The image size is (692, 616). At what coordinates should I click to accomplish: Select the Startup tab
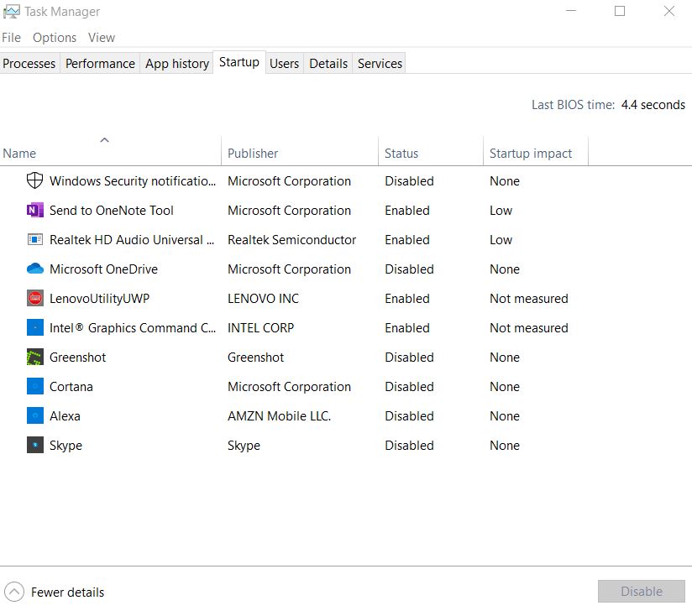pos(239,62)
